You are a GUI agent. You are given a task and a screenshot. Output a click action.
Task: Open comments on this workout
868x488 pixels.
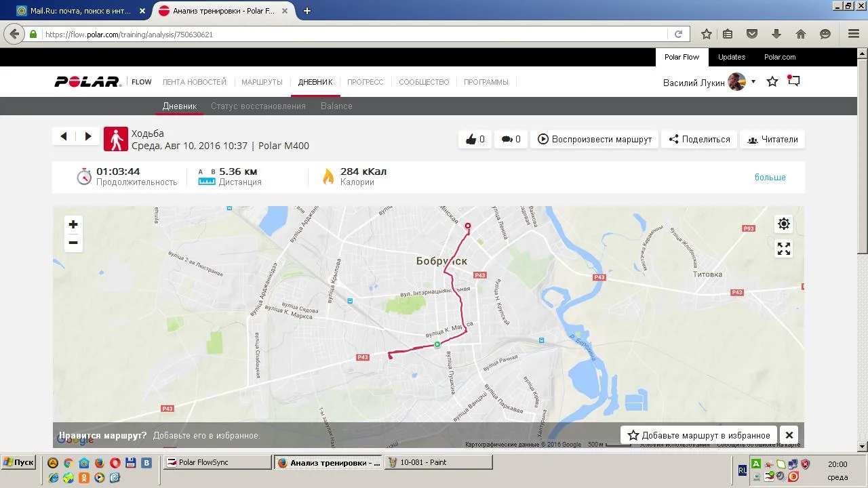tap(511, 140)
